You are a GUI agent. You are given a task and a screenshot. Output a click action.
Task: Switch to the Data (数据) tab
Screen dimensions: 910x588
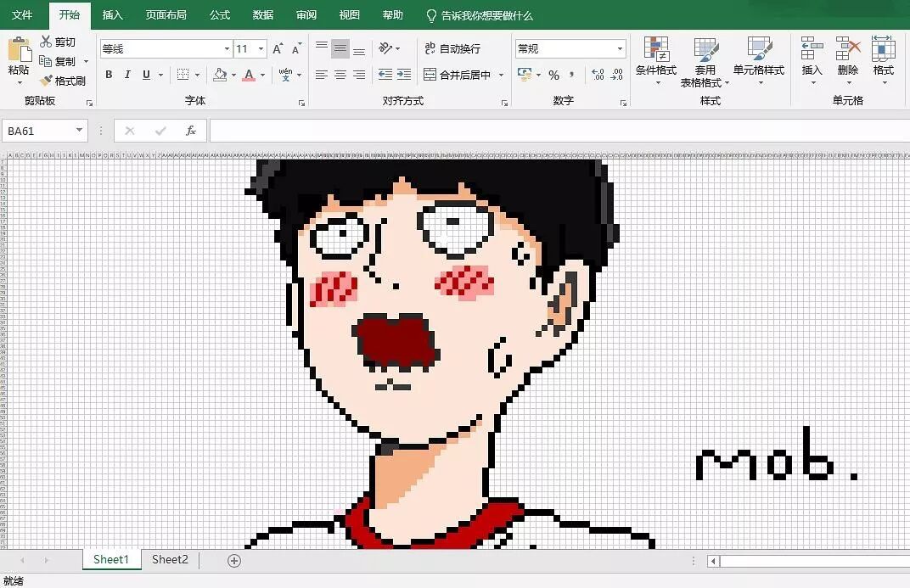point(263,15)
